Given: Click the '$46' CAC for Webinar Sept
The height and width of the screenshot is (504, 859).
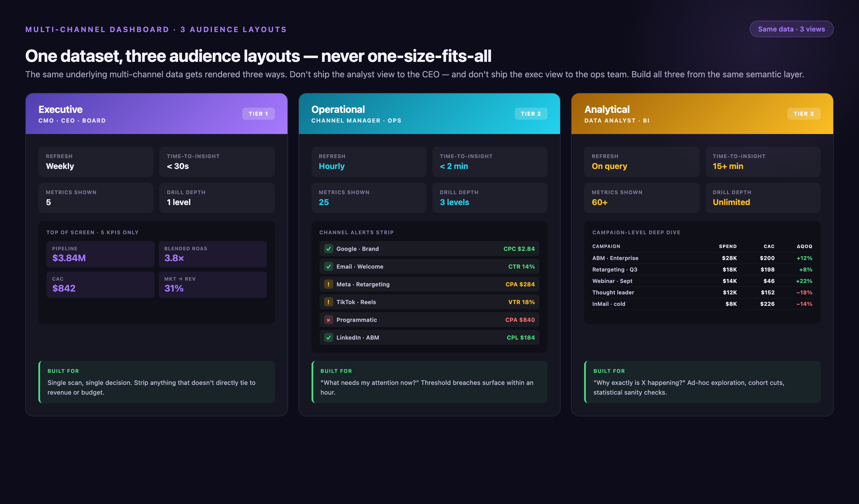Looking at the screenshot, I should click(769, 281).
